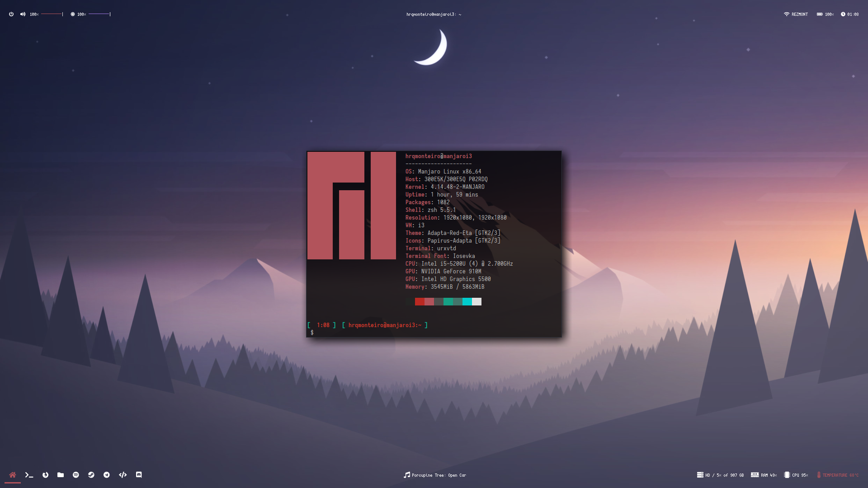Open the circular sync/refresh icon in dock
The width and height of the screenshot is (868, 488).
click(x=45, y=475)
